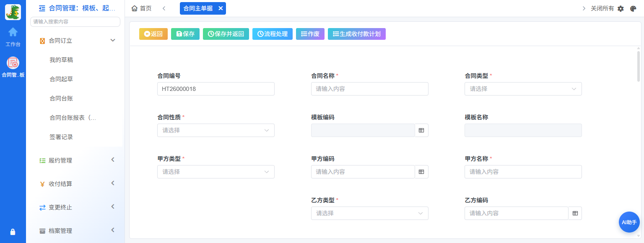
Task: Open settings gear icon
Action: (621, 8)
